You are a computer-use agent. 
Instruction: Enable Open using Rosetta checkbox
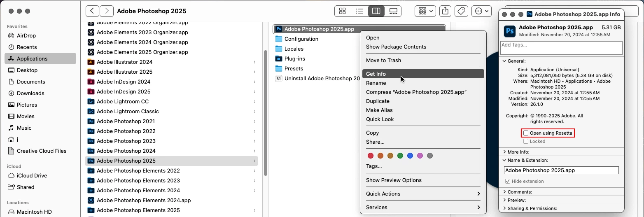click(x=526, y=133)
